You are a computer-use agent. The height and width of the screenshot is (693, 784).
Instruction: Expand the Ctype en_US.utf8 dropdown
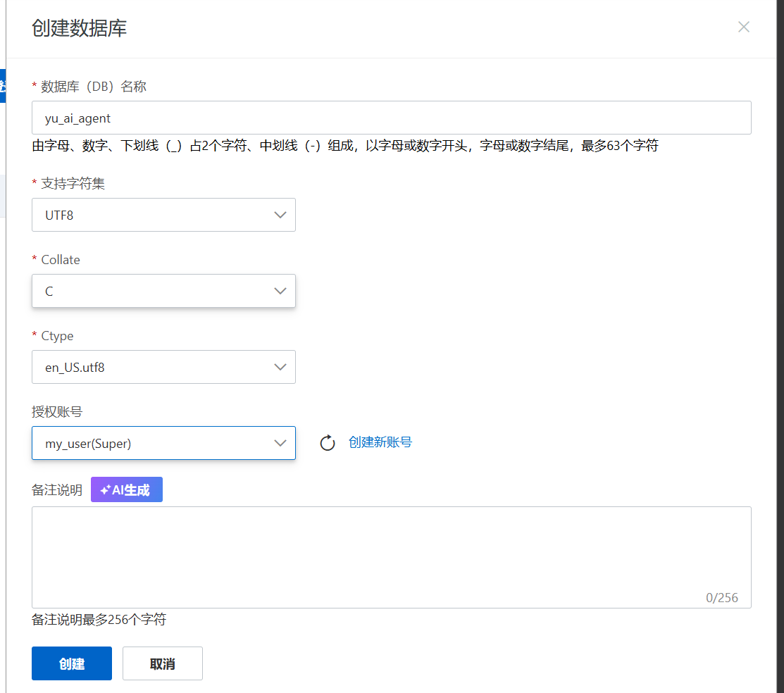pyautogui.click(x=163, y=367)
